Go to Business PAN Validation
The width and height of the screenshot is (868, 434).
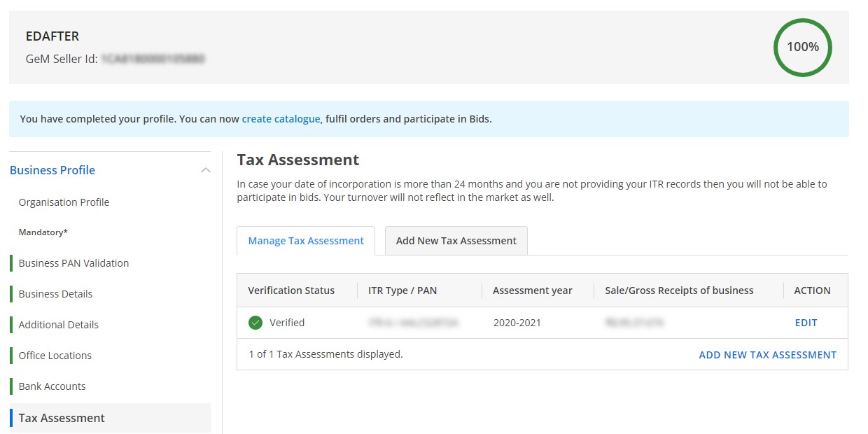[x=73, y=263]
